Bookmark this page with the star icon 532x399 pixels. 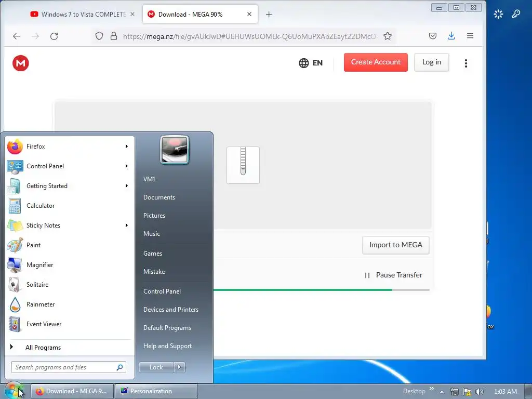(388, 36)
